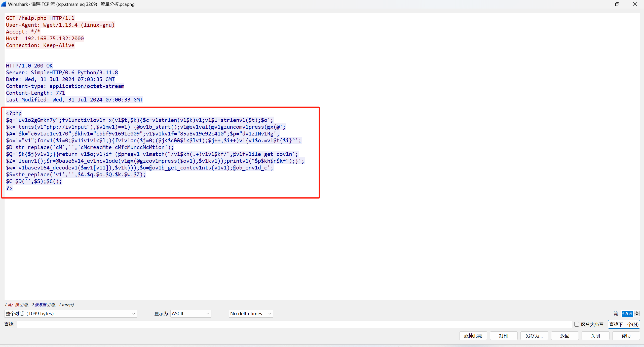
Task: Expand the 显示为 ASCII format dropdown
Action: click(191, 314)
